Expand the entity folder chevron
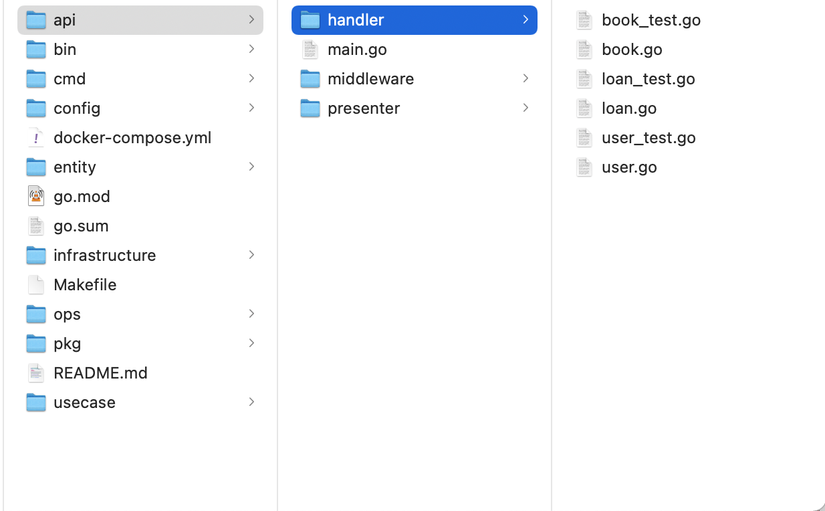825x511 pixels. pyautogui.click(x=251, y=167)
